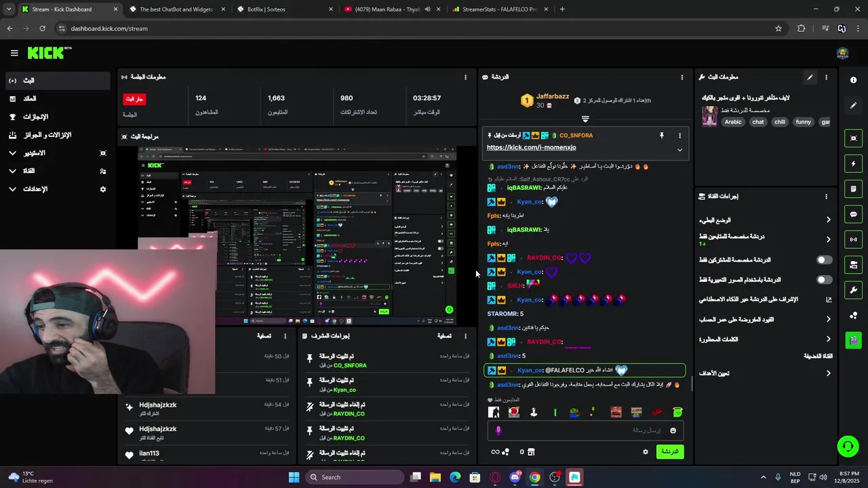Click the funny tag chip
Viewport: 868px width, 488px height.
[803, 122]
